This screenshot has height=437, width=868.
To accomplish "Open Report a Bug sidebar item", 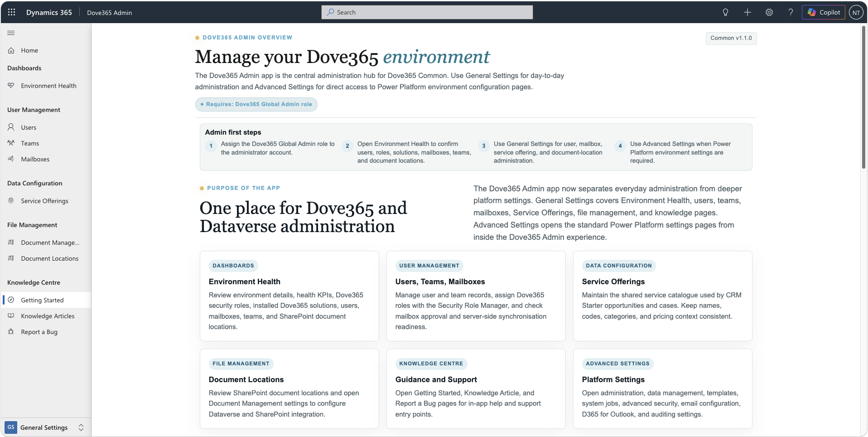I will pyautogui.click(x=46, y=332).
